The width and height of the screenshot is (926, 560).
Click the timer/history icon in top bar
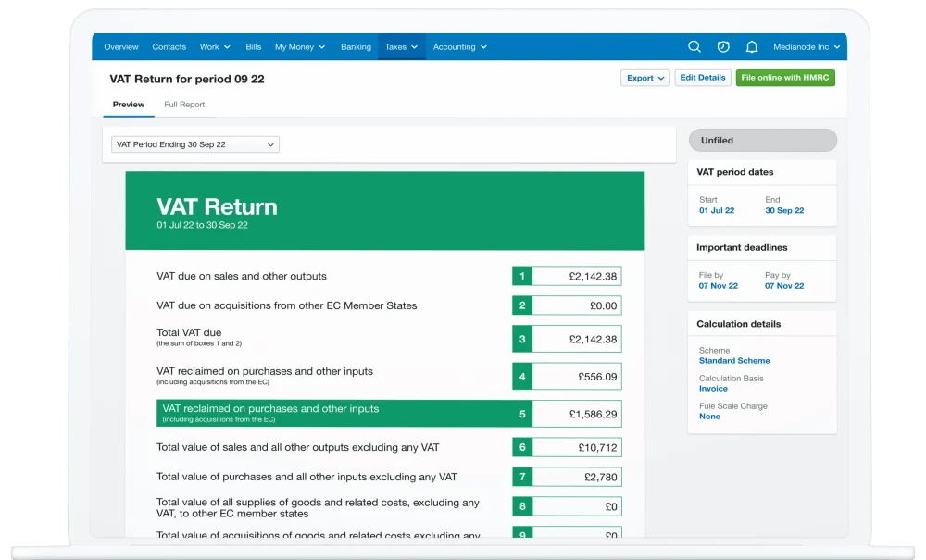(723, 46)
